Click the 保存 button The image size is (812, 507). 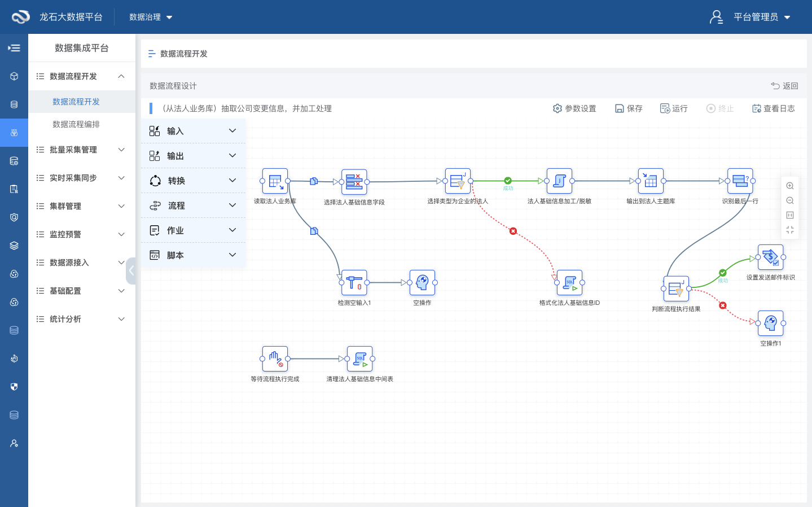tap(629, 108)
